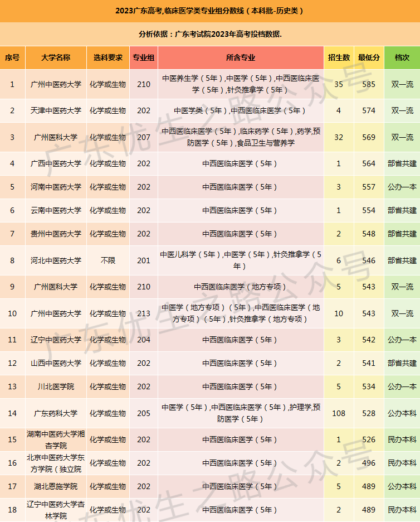Screen dimensions: 420x522
Task: Click '广西中医药大学' university name
Action: [x=56, y=163]
